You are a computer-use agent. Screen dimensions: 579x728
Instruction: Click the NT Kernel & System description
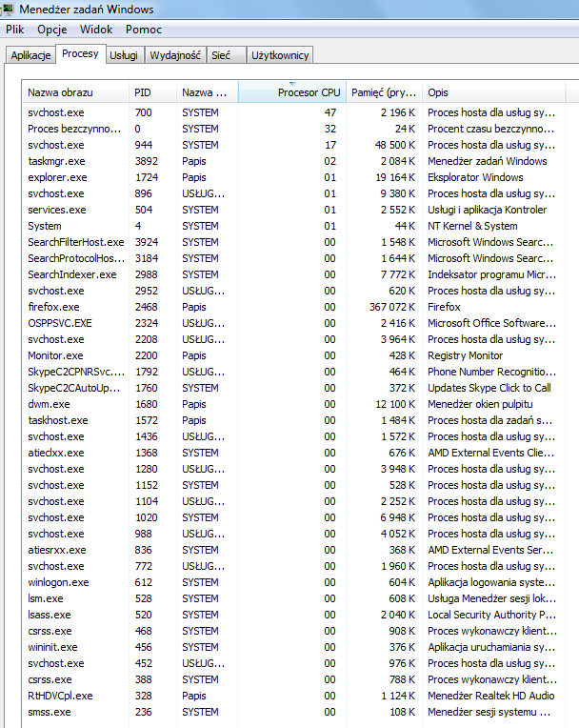[472, 226]
